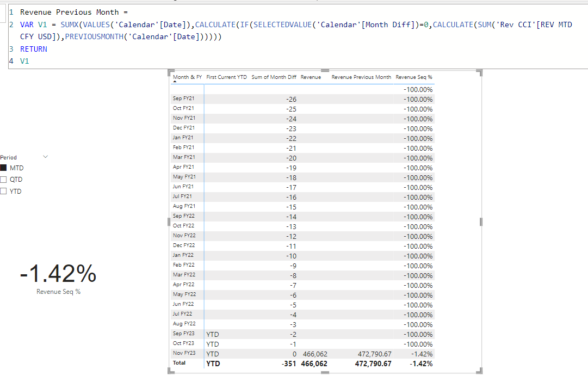588x388 pixels.
Task: Select the Feb FY21 row label
Action: 183,147
